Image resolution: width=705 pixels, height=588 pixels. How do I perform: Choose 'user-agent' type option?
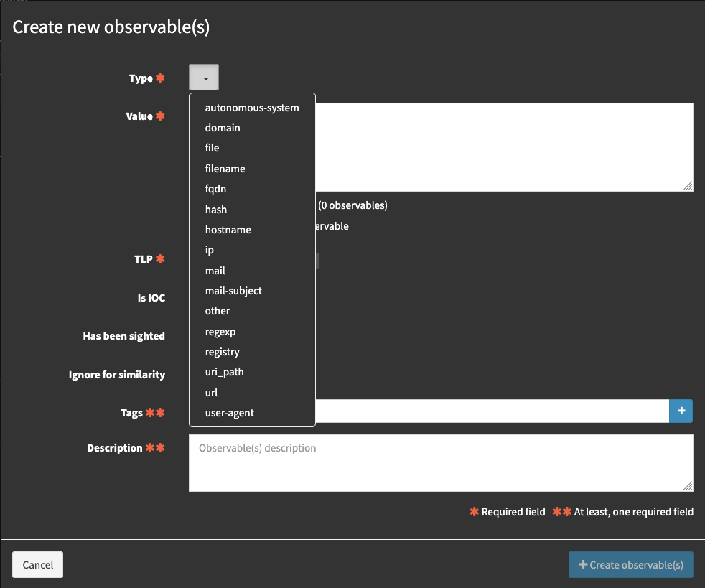[229, 413]
